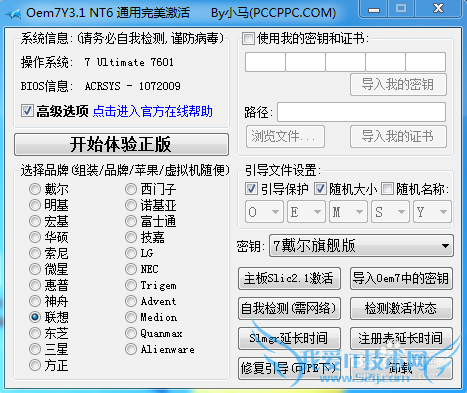Screen dimensions: 467x393
Task: Click the 操作系统 value 7 Ultimate 7601
Action: [x=129, y=62]
